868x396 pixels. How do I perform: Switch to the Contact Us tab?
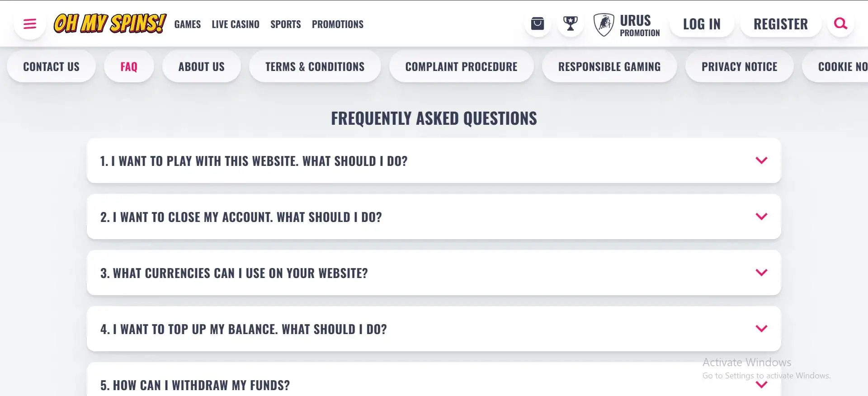tap(51, 66)
